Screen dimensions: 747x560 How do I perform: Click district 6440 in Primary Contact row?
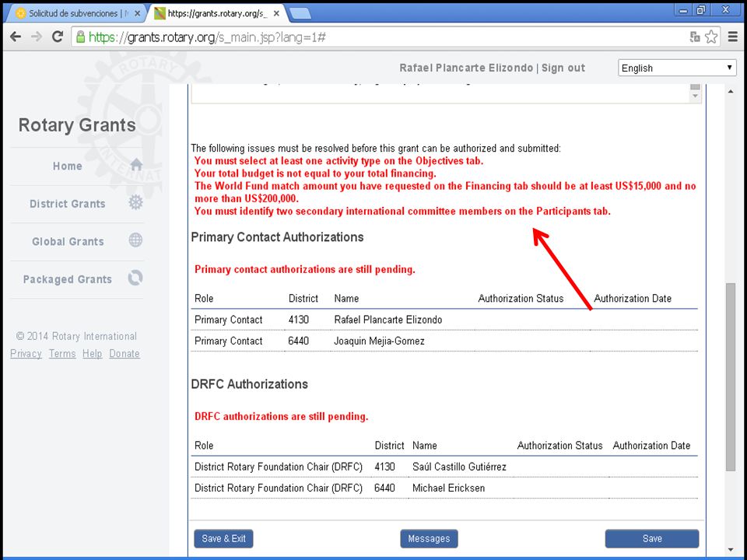click(298, 341)
